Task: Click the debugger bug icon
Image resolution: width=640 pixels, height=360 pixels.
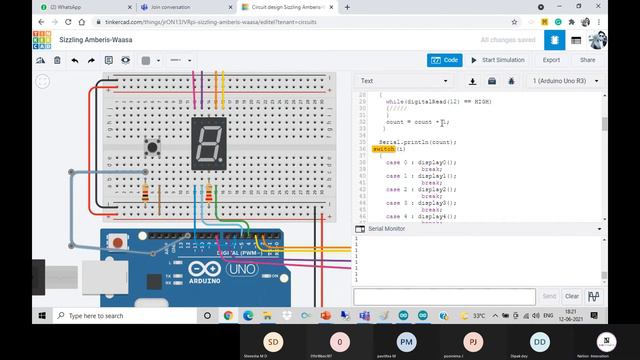Action: click(x=511, y=81)
